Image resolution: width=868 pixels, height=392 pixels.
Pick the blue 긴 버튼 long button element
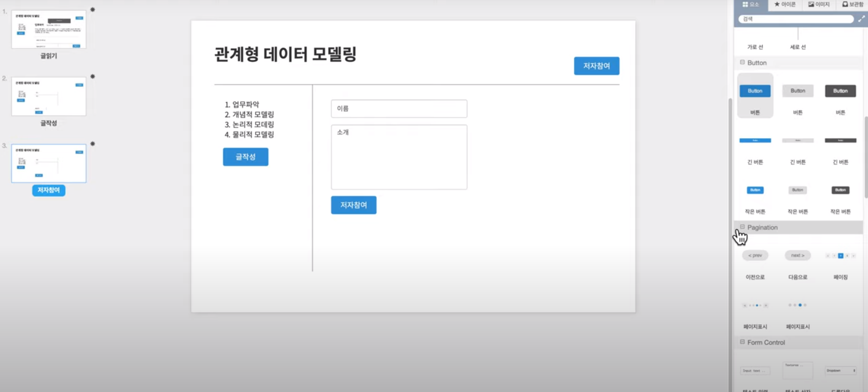click(x=755, y=141)
